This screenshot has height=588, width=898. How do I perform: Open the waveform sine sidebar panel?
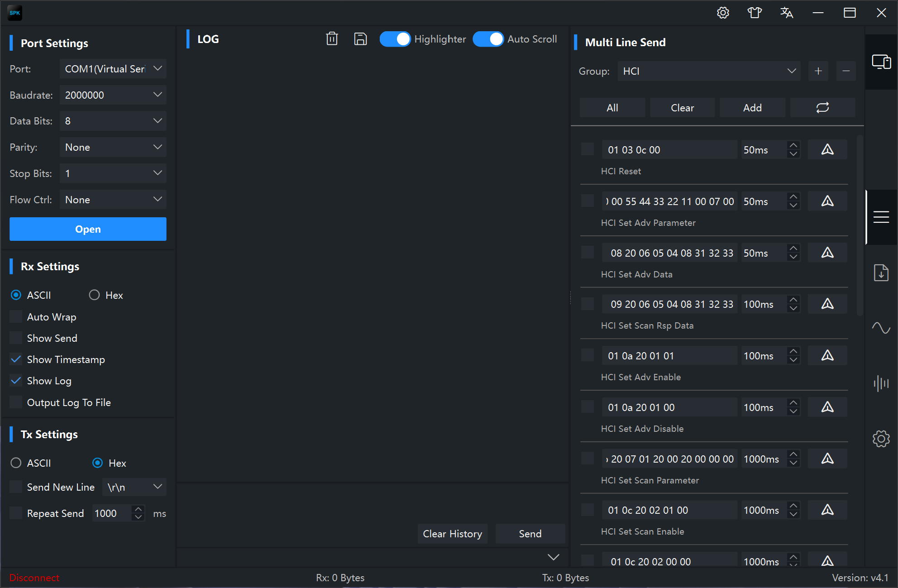(881, 328)
